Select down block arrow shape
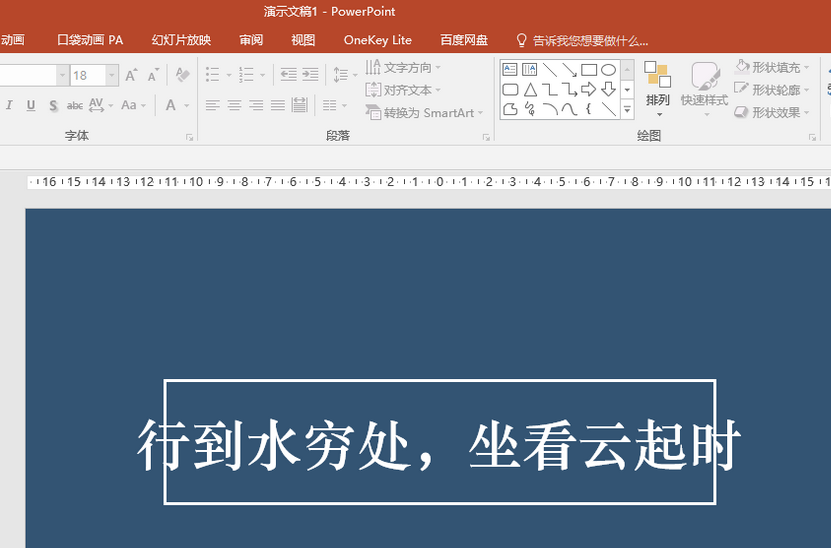The width and height of the screenshot is (831, 548). coord(608,90)
